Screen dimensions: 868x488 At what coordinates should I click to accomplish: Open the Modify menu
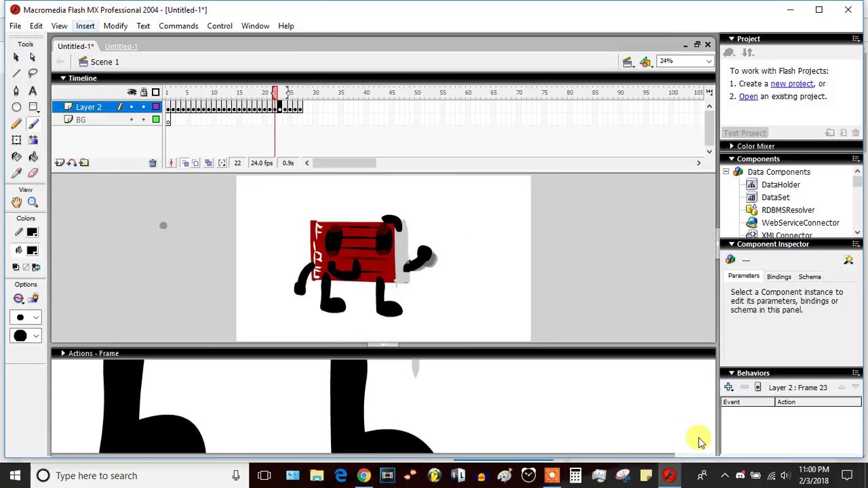[x=115, y=26]
